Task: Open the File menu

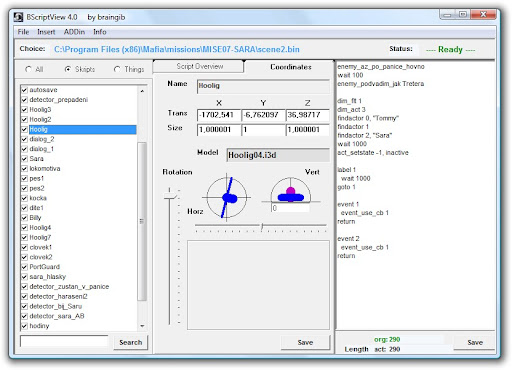Action: pyautogui.click(x=23, y=32)
